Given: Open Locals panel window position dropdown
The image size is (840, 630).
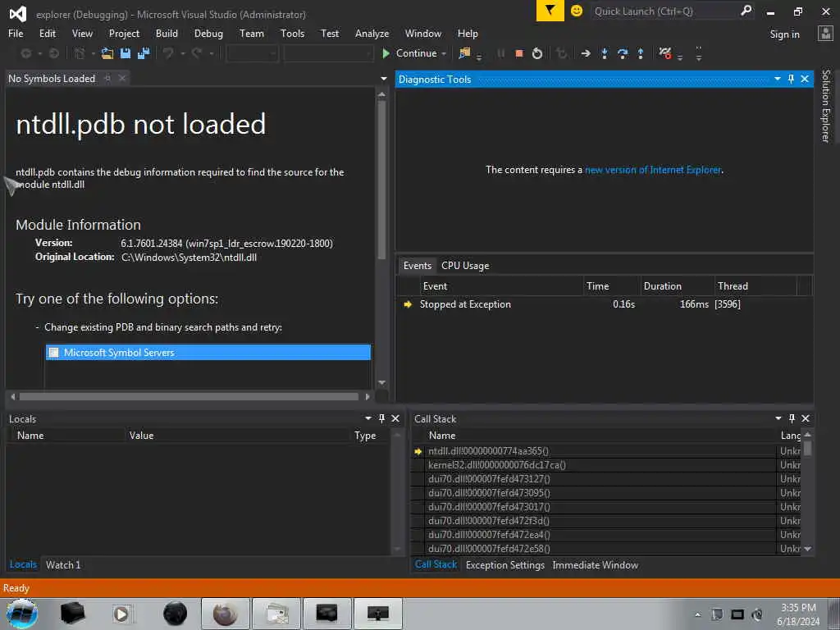Looking at the screenshot, I should (x=368, y=418).
